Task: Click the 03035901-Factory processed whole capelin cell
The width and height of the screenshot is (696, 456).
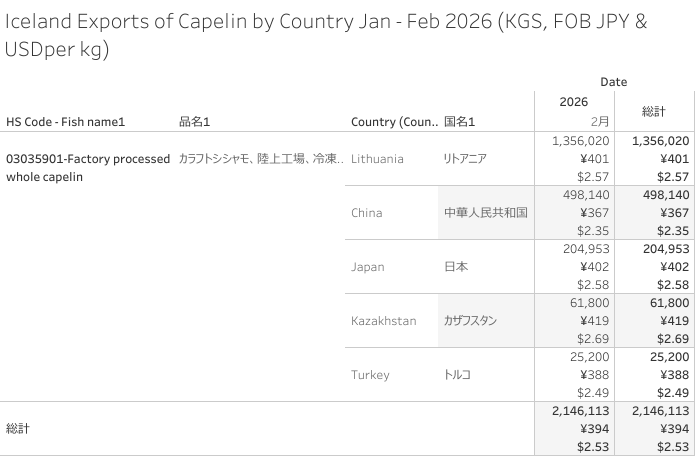Action: pyautogui.click(x=88, y=167)
